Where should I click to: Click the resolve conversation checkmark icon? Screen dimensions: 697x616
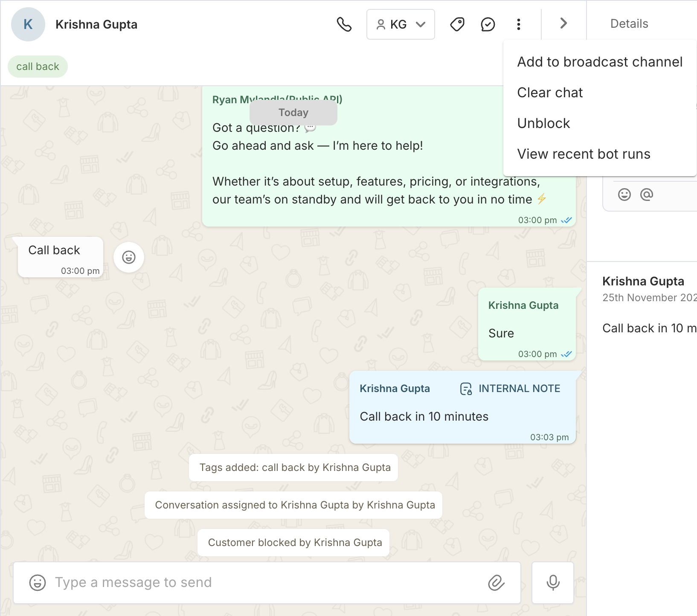(488, 24)
